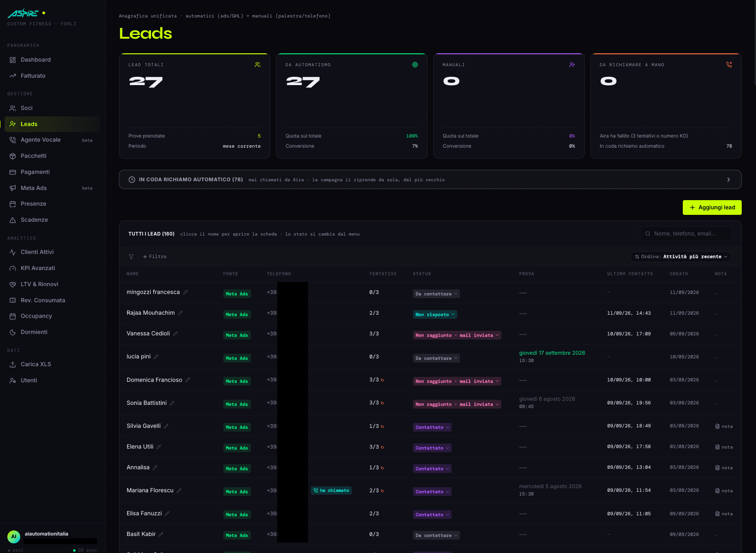Click the Utenti user-settings icon
Screen dimensions: 756x553
tap(13, 380)
